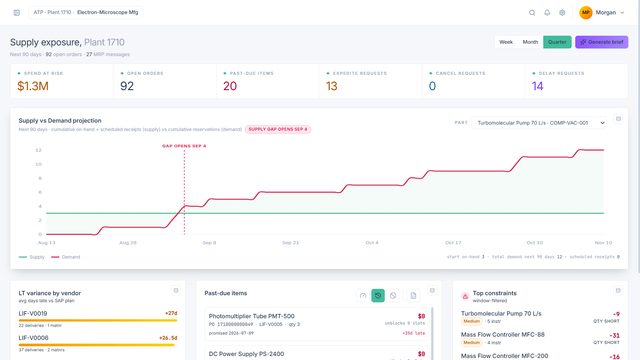Image resolution: width=640 pixels, height=360 pixels.
Task: Click Medium badge under Turbomolecular Pump
Action: tap(471, 321)
